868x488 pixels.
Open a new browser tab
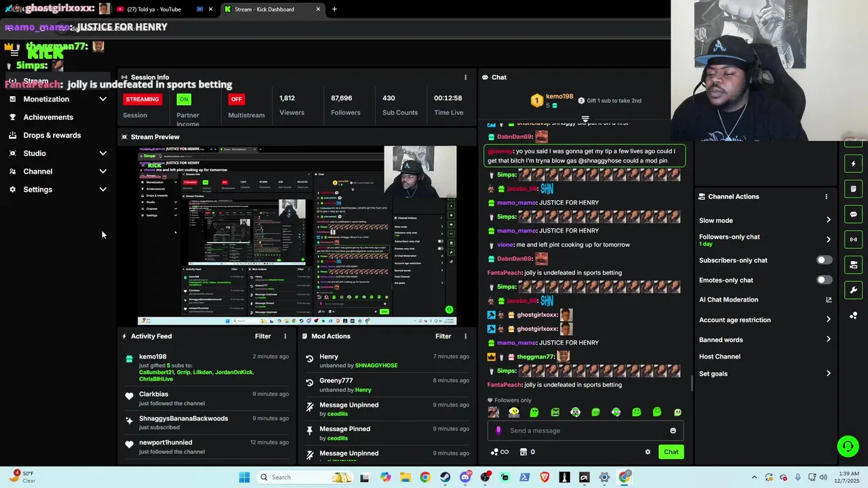coord(334,9)
